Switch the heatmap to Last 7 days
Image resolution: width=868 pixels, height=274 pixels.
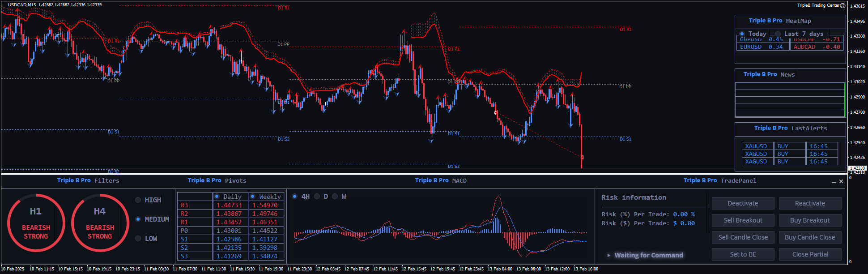(x=778, y=34)
